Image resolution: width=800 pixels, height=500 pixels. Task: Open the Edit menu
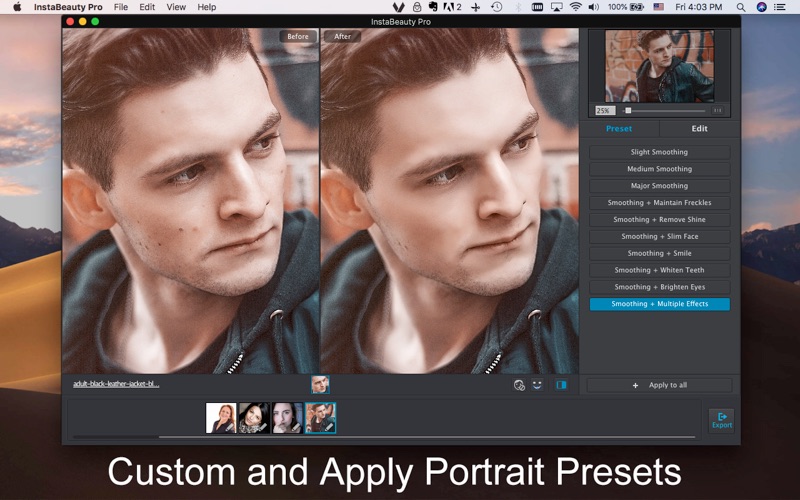point(147,7)
